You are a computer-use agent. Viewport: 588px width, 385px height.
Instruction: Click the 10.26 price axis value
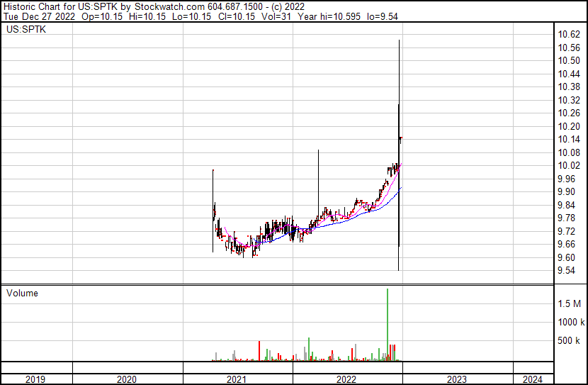click(569, 113)
